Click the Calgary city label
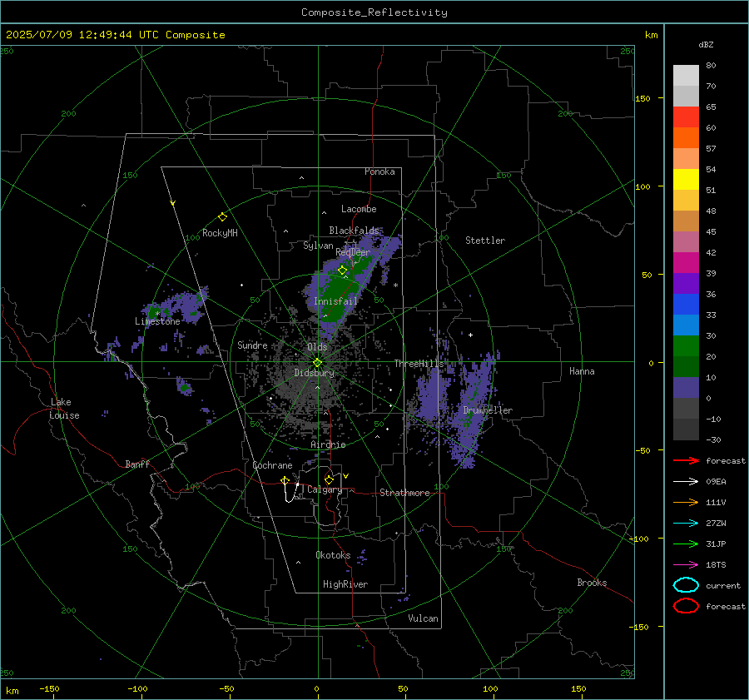This screenshot has width=749, height=700. [325, 489]
